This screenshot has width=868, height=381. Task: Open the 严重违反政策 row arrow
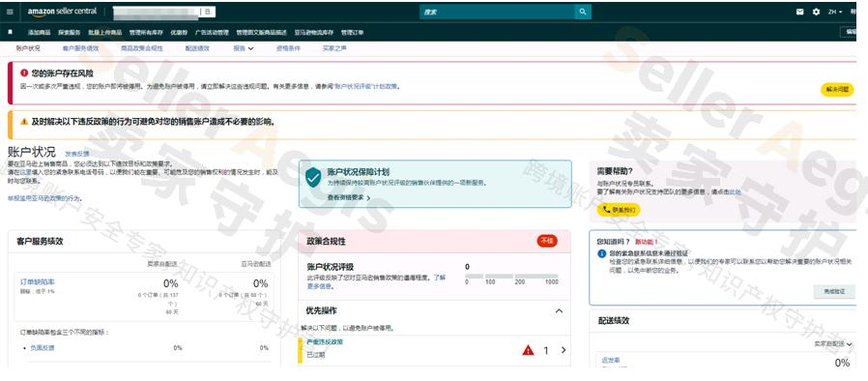pos(564,350)
